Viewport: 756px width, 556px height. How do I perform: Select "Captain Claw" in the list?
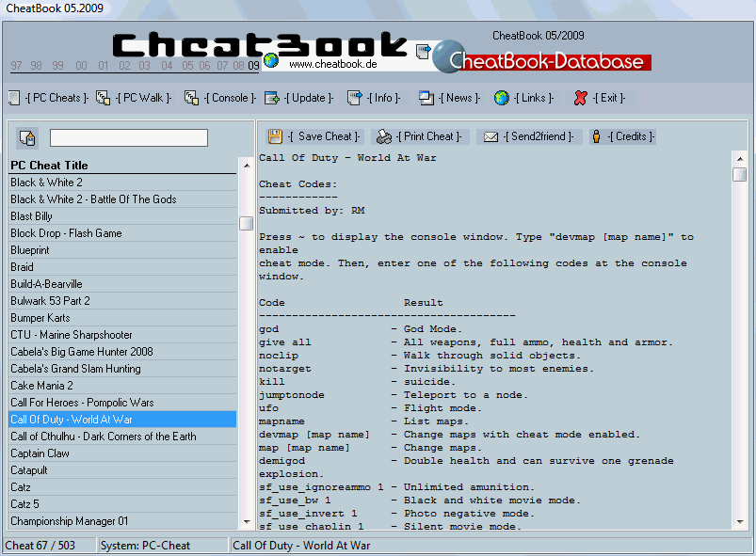pos(123,453)
